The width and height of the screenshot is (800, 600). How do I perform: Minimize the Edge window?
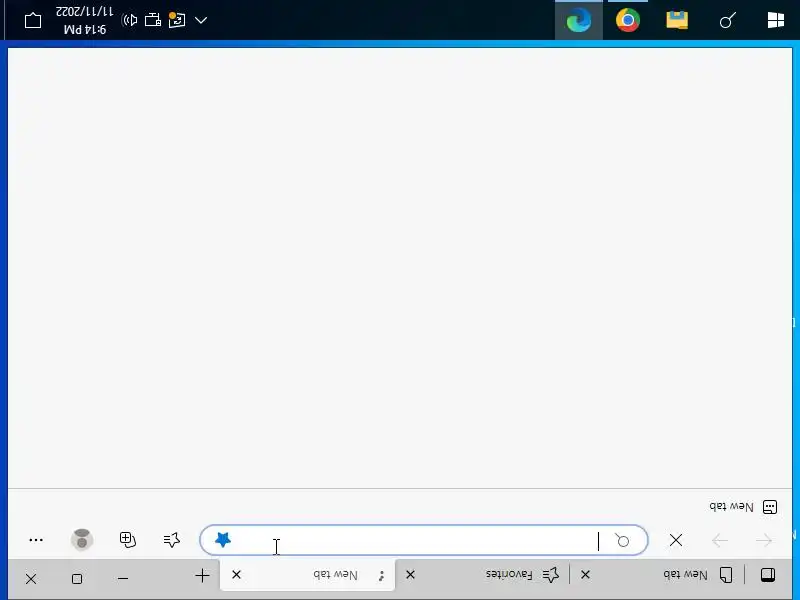[123, 579]
